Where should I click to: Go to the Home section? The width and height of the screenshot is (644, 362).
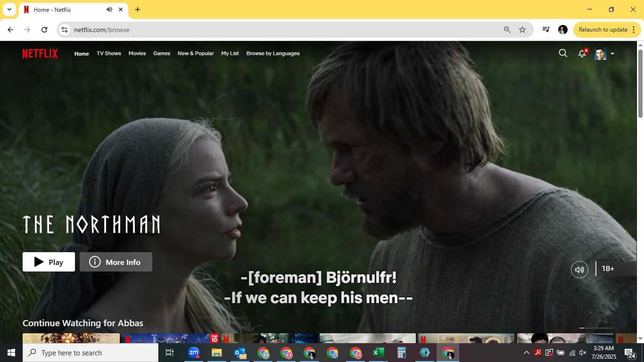pyautogui.click(x=82, y=53)
